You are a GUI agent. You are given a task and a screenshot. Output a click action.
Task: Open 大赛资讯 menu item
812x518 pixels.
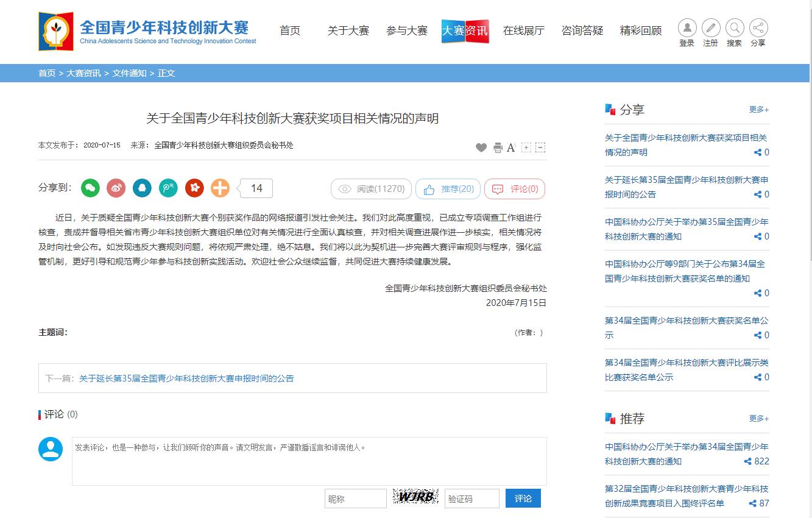pyautogui.click(x=465, y=30)
